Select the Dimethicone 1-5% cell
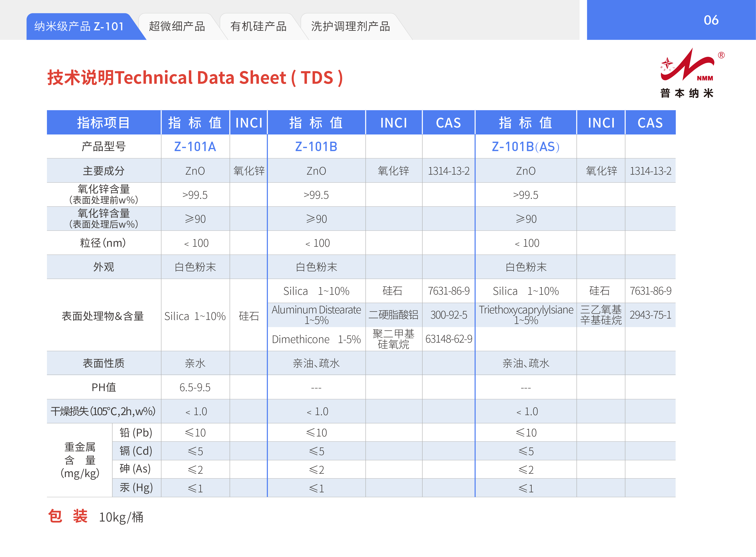The width and height of the screenshot is (756, 557). pyautogui.click(x=316, y=339)
